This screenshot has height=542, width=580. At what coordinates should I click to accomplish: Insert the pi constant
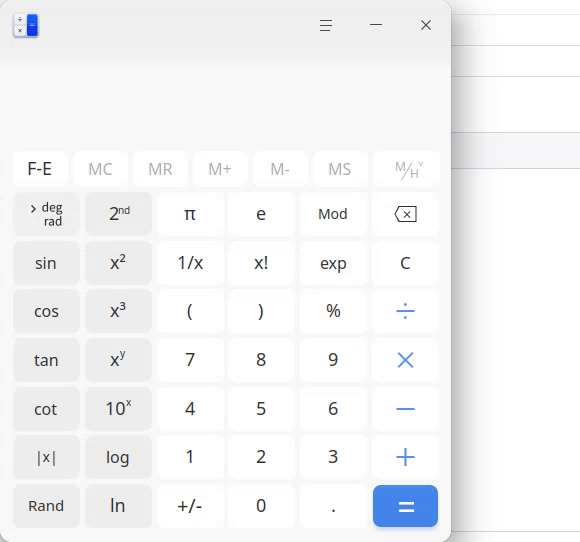(x=190, y=214)
